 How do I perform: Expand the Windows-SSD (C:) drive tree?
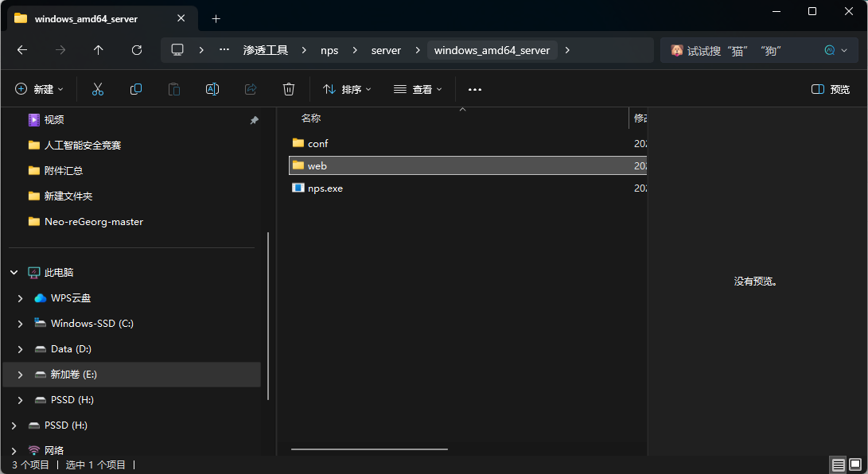click(21, 324)
